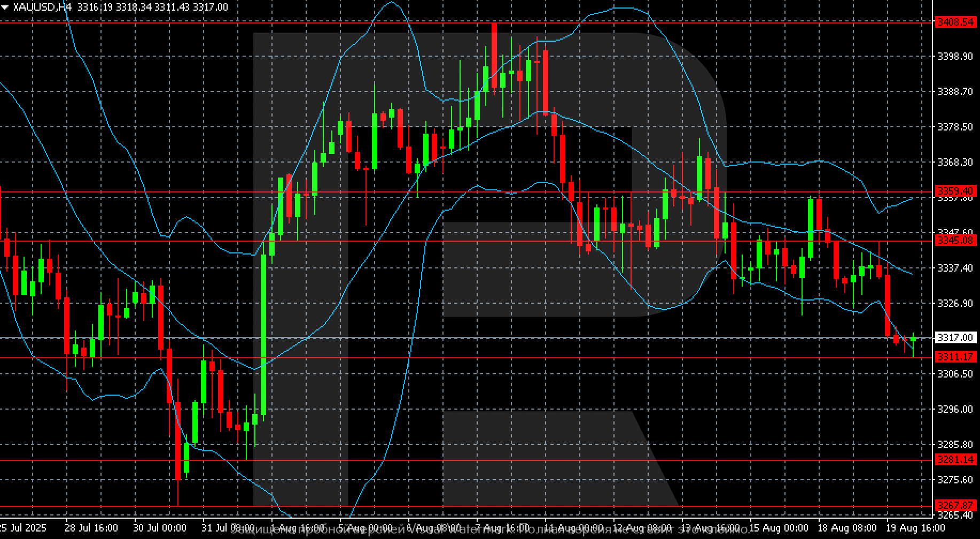Screen dimensions: 980x539
Task: Click the 19 Aug 16:00 time label
Action: click(915, 528)
